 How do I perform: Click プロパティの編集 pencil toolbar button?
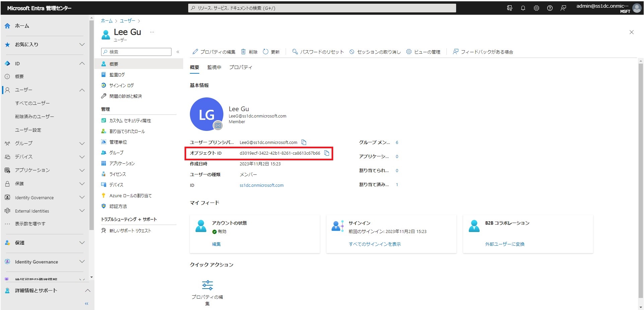(x=214, y=52)
